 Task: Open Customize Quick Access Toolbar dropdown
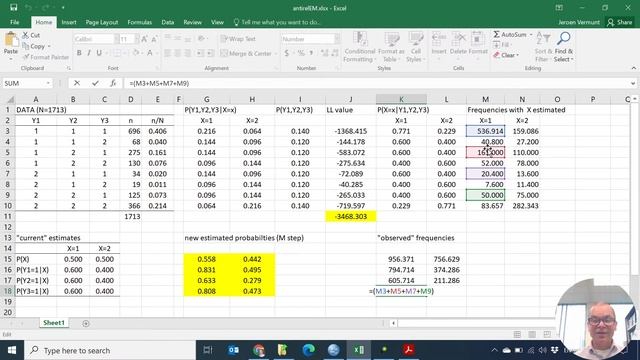pos(63,7)
